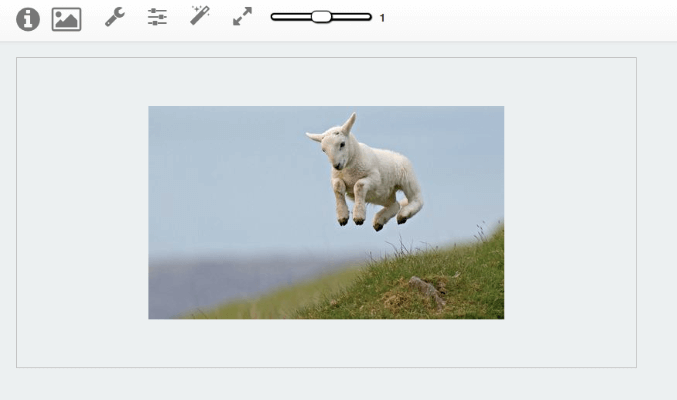This screenshot has height=400, width=677.
Task: Click the lamb's head in the photo
Action: tap(335, 143)
